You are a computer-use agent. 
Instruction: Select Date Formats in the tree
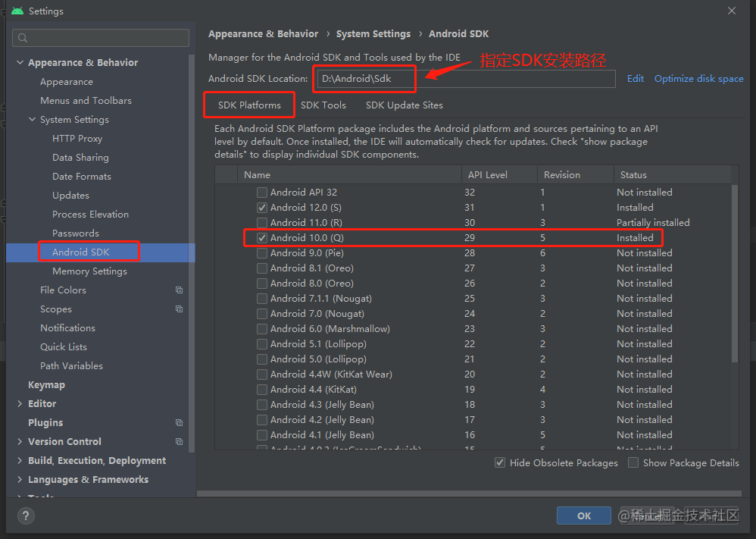[82, 176]
